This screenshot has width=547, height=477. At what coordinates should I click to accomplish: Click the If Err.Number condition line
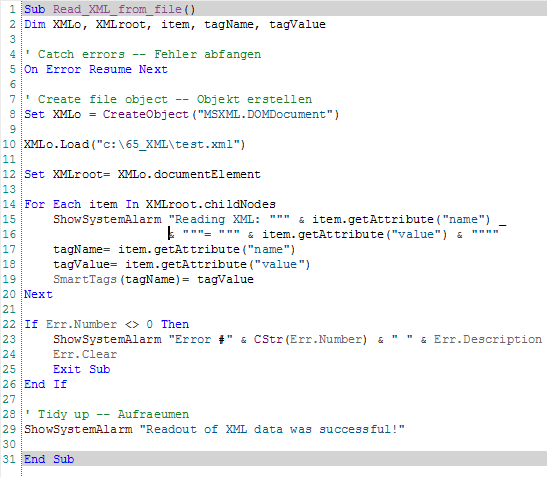[x=106, y=325]
